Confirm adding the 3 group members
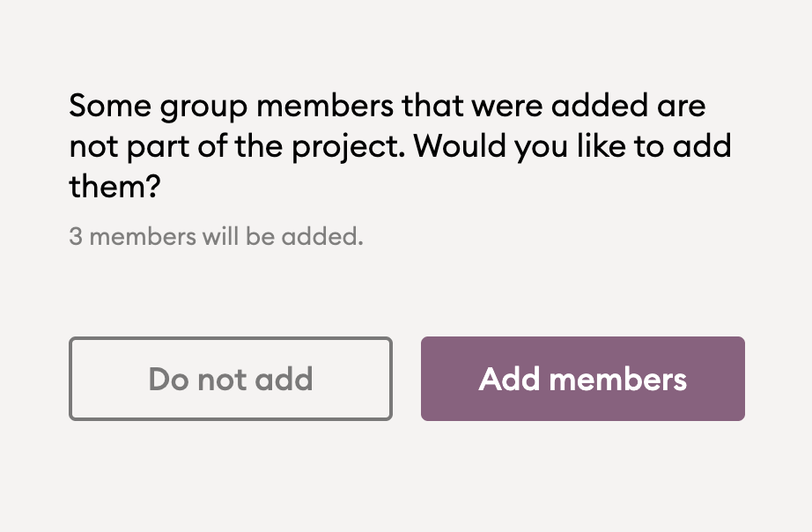 coord(582,379)
